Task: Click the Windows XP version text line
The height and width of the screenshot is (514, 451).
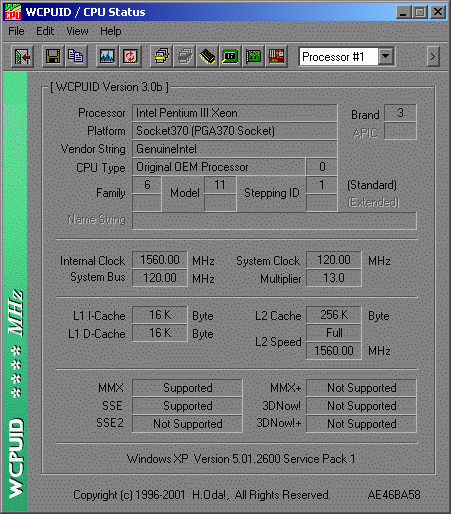Action: (241, 459)
